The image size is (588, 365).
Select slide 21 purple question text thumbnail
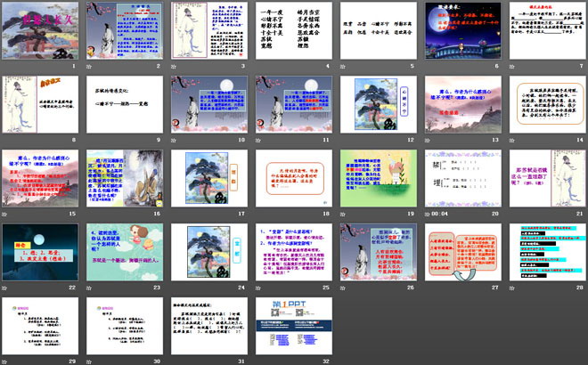(x=548, y=178)
